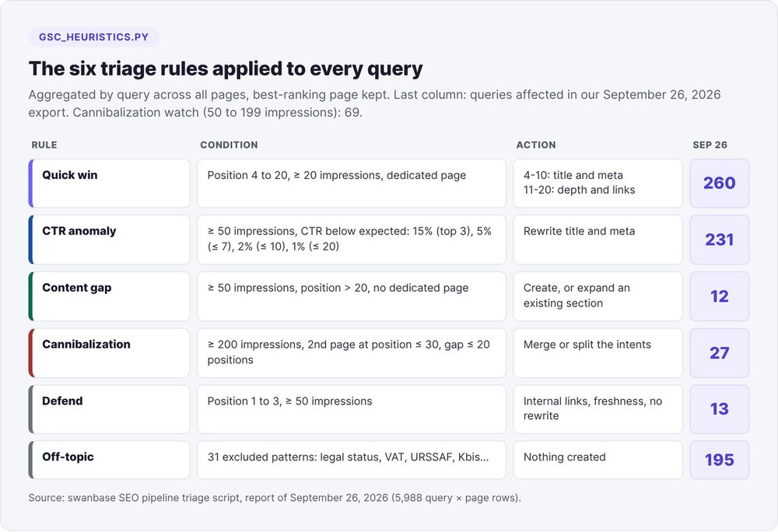Click the 260 count for Quick win
The height and width of the screenshot is (532, 778).
pos(720,183)
